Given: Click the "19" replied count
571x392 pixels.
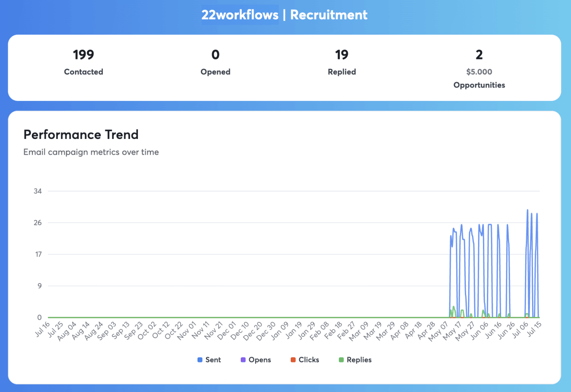Looking at the screenshot, I should 342,55.
